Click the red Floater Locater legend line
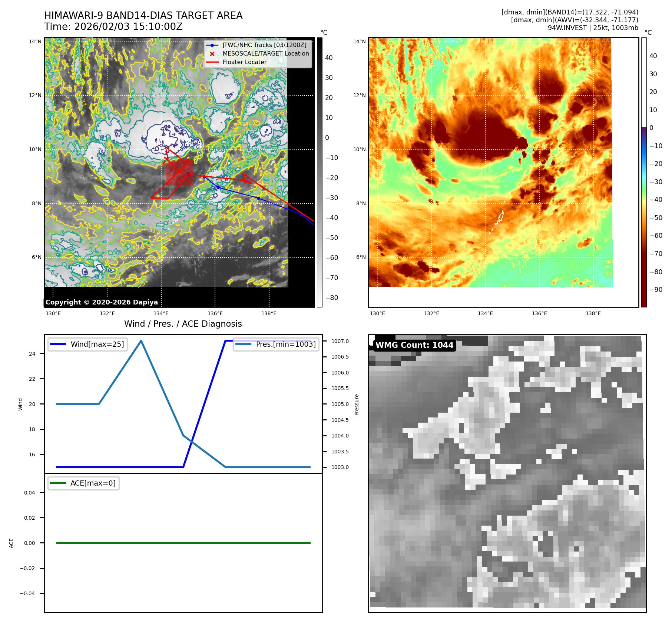This screenshot has width=672, height=626. pyautogui.click(x=212, y=62)
